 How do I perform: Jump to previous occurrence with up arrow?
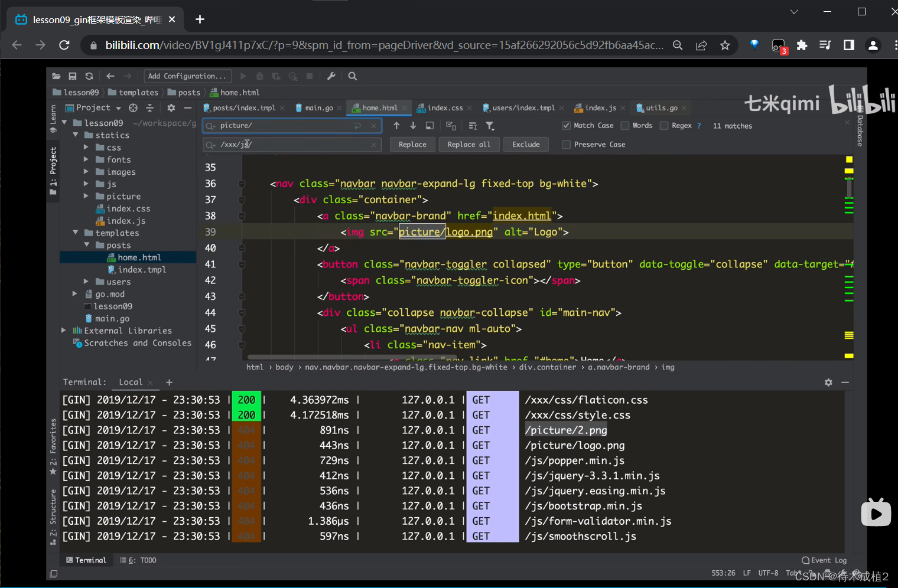(x=396, y=126)
